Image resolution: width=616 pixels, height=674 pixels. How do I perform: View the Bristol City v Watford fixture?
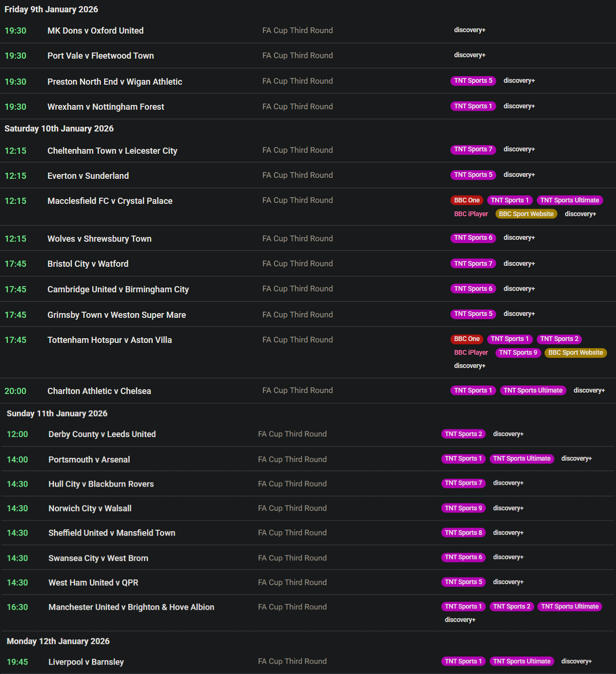click(88, 264)
